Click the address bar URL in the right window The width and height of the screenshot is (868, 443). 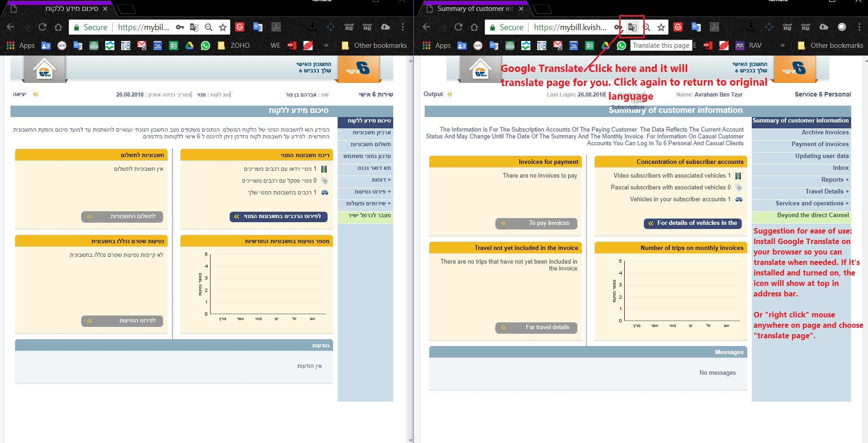pyautogui.click(x=570, y=27)
